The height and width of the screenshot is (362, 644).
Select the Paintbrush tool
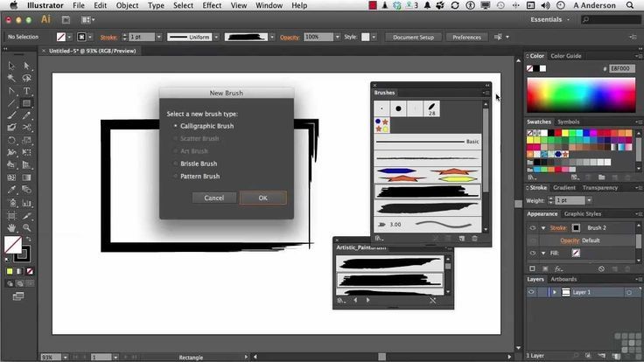coord(11,115)
